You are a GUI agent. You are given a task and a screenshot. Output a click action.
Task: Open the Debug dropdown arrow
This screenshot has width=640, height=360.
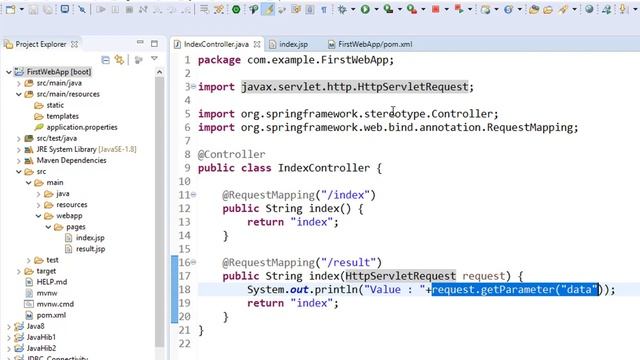pos(353,9)
